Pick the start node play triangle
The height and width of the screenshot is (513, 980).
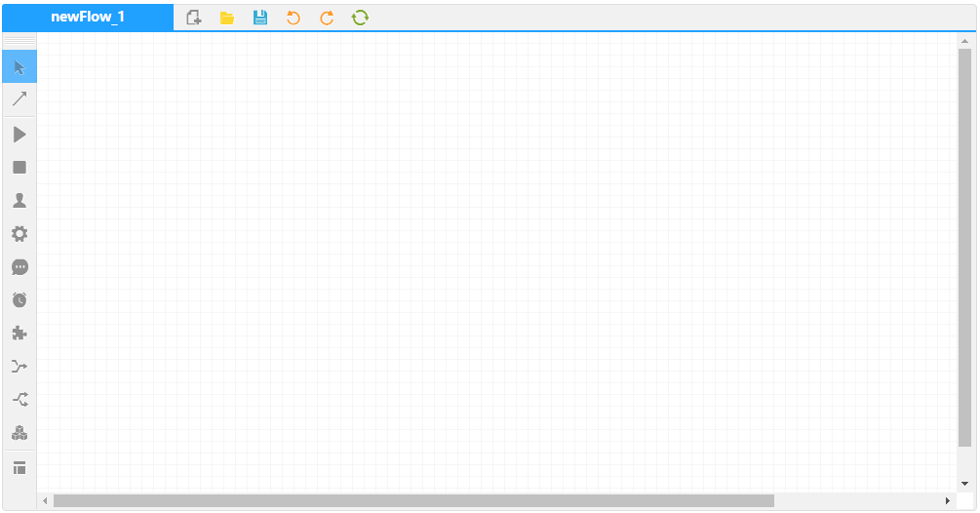point(20,135)
